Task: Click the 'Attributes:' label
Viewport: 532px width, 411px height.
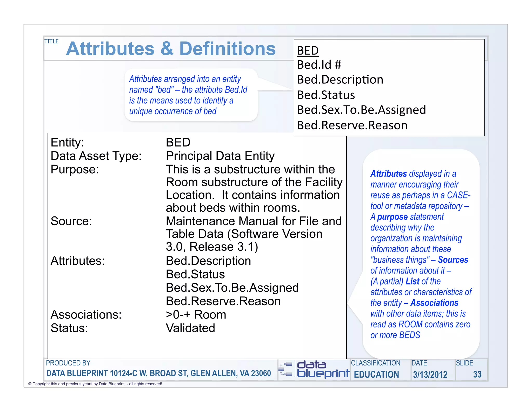Action: [x=78, y=261]
